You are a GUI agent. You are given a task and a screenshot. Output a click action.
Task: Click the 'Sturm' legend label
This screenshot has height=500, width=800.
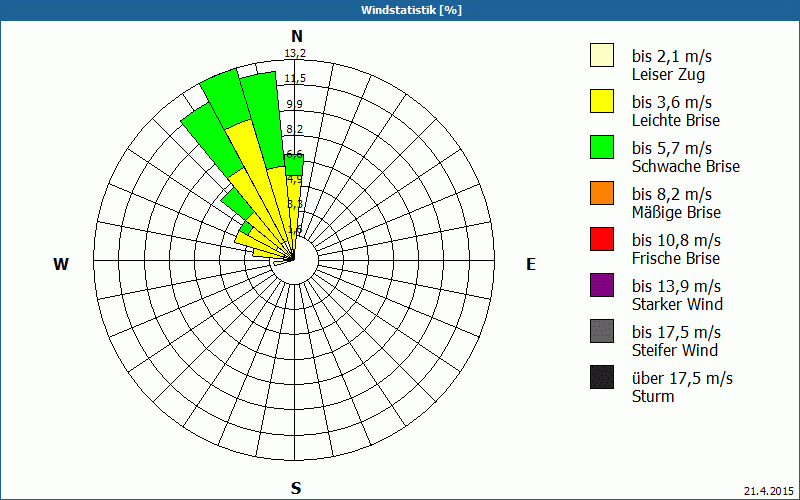pos(653,396)
